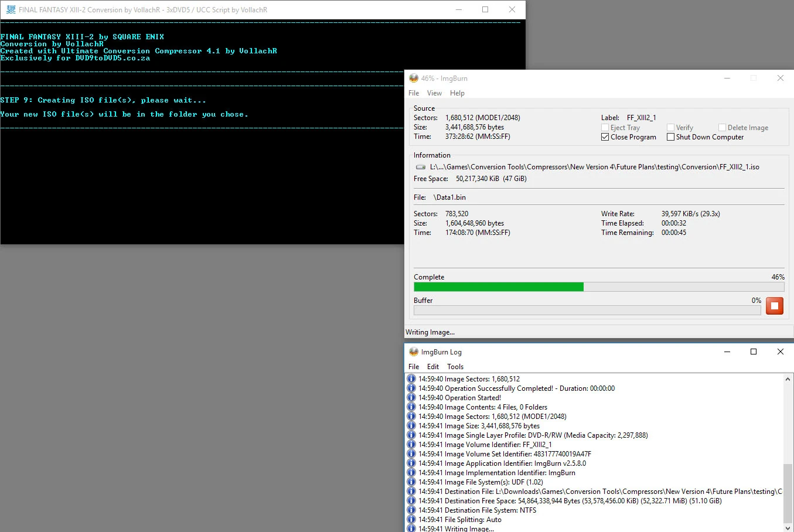
Task: Click info icon for Image Implementation Identifier row
Action: (x=411, y=472)
